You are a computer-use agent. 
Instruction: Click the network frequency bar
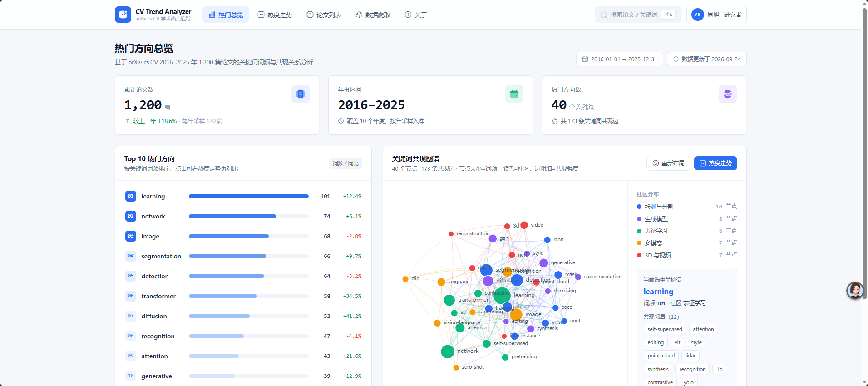coord(249,216)
